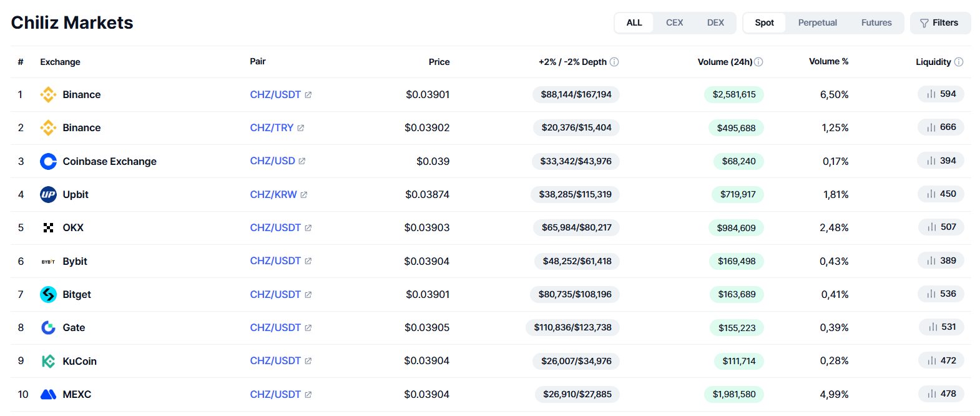Sort by the # rank column
Image resolution: width=980 pixels, height=416 pixels.
[x=21, y=62]
